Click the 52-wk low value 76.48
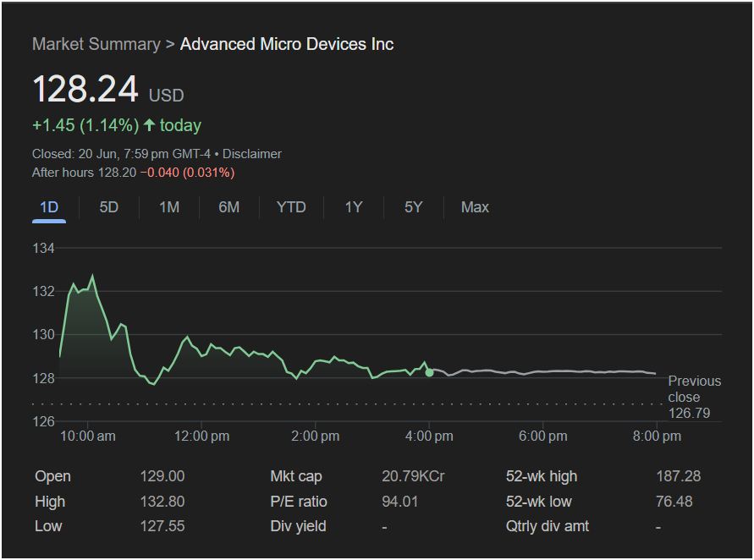The height and width of the screenshot is (560, 754). pos(674,502)
